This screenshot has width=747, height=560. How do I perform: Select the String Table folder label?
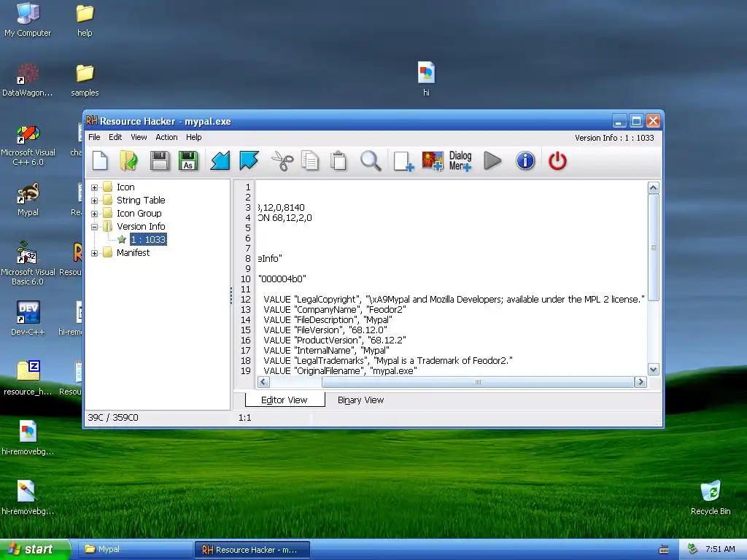click(x=141, y=200)
